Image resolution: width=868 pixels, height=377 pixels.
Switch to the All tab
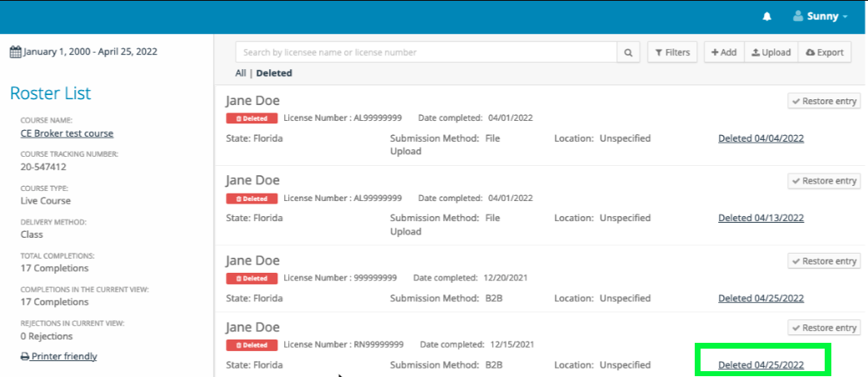(x=241, y=73)
